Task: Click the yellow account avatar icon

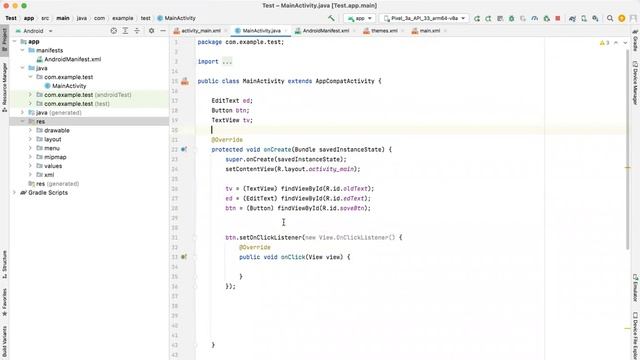Action: pos(622,18)
